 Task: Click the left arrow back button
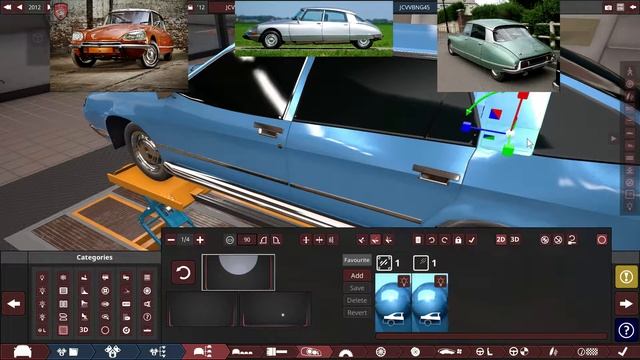(x=13, y=304)
